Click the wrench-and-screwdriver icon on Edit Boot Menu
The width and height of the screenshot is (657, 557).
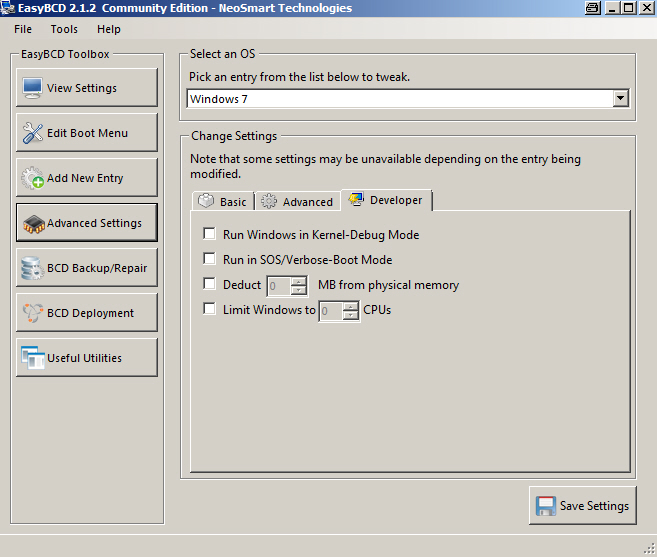33,133
